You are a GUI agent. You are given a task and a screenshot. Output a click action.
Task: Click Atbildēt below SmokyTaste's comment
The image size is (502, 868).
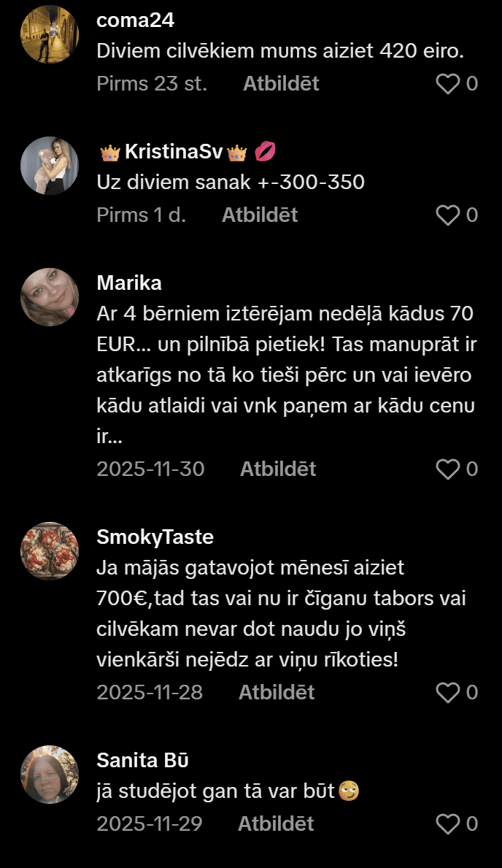click(277, 693)
